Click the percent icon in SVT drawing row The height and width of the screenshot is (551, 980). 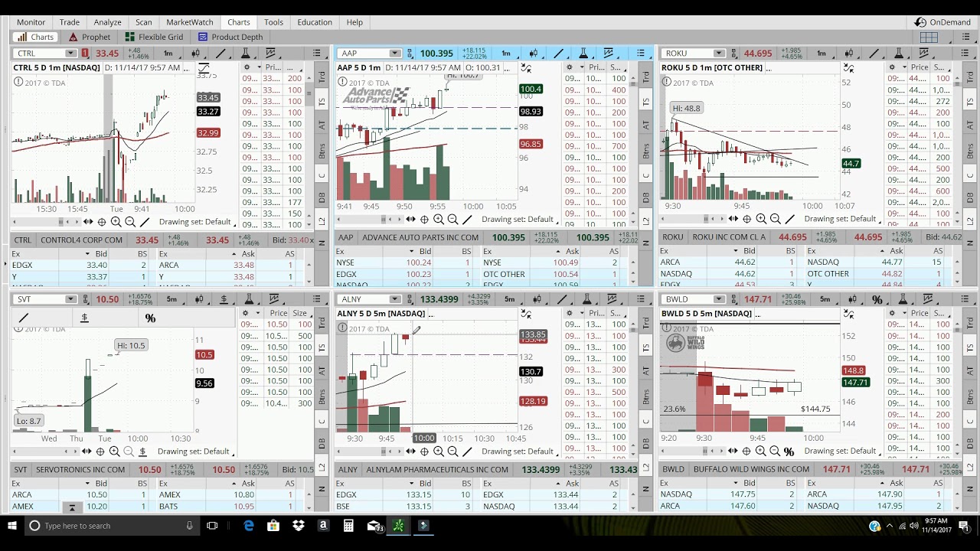tap(150, 318)
